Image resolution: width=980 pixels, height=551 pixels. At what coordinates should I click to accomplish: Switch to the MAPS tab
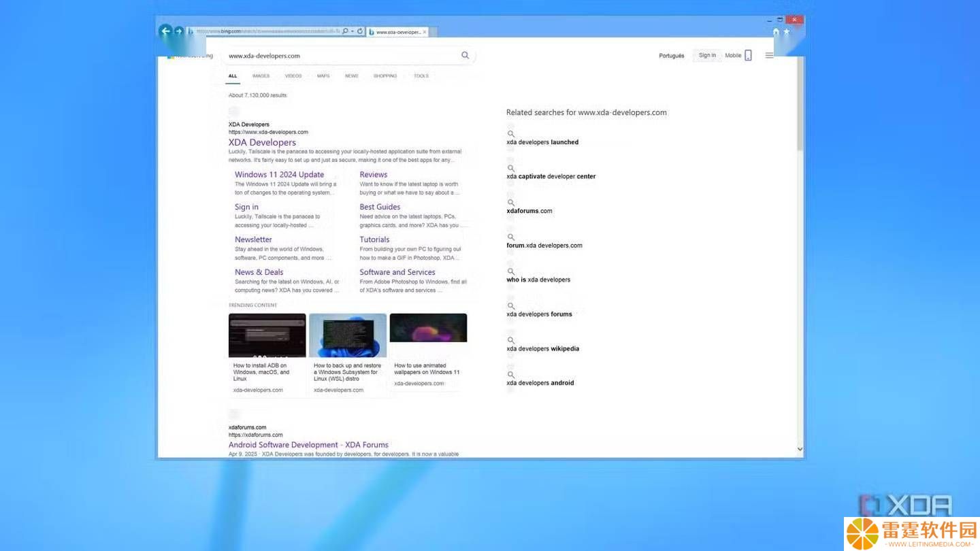pyautogui.click(x=323, y=76)
